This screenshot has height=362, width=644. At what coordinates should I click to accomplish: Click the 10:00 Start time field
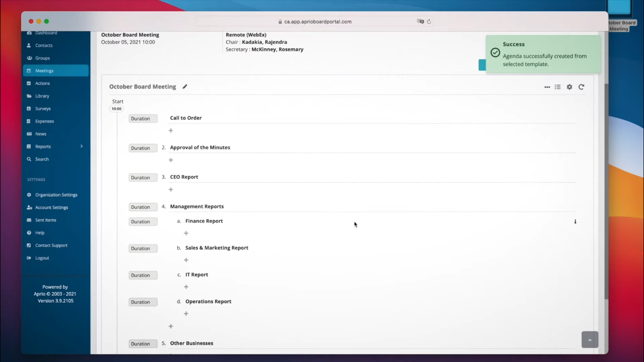pos(116,108)
